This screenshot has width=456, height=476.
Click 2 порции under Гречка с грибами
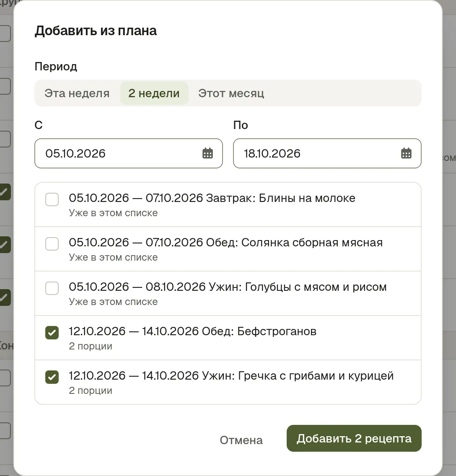[91, 391]
